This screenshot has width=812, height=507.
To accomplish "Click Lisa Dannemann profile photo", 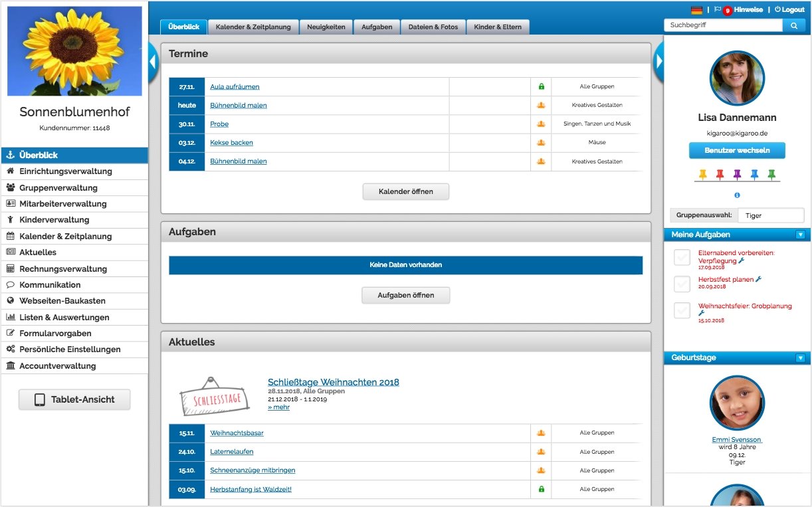I will (737, 78).
